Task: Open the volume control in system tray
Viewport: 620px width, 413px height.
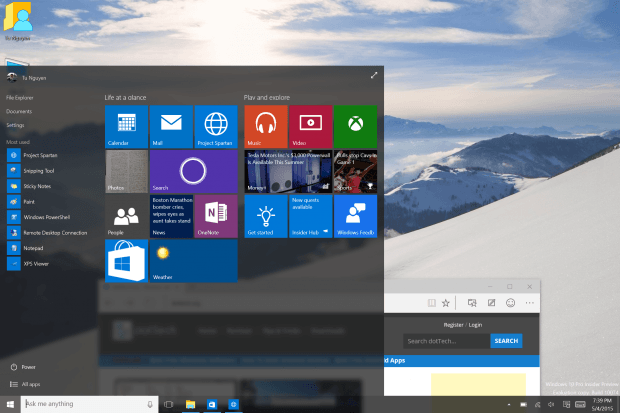Action: click(549, 404)
